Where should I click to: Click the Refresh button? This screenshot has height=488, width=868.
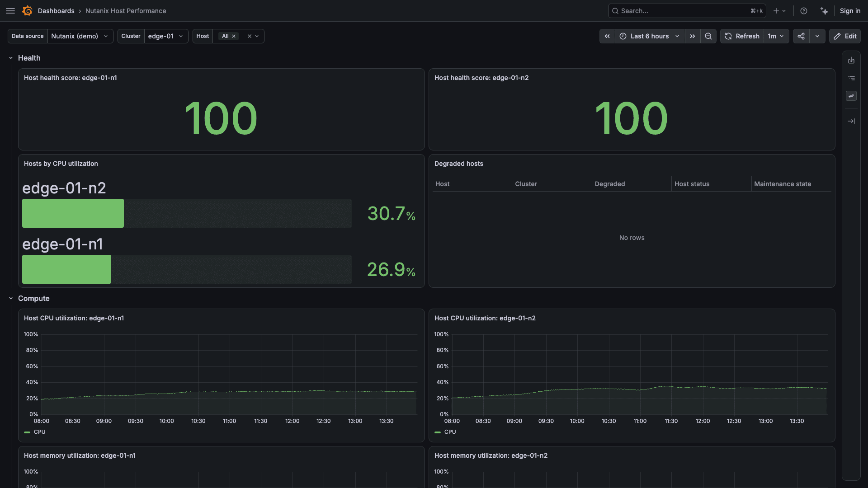tap(742, 36)
